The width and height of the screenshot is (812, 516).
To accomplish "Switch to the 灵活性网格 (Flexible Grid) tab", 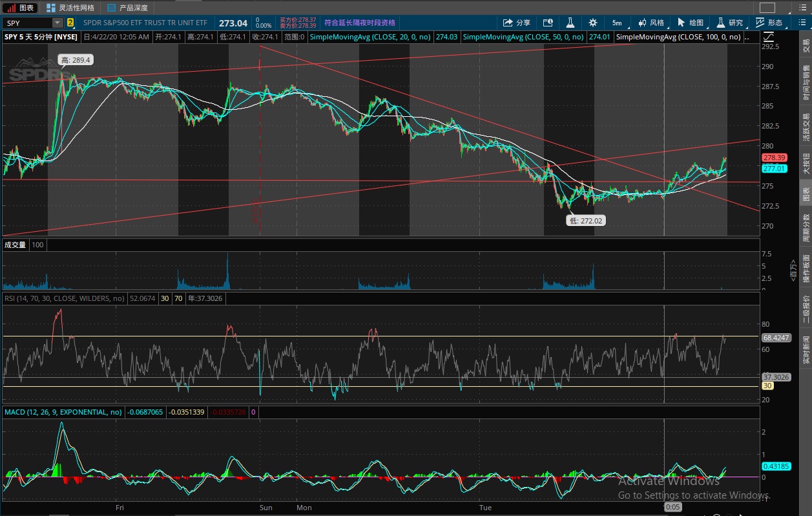I will pos(70,8).
